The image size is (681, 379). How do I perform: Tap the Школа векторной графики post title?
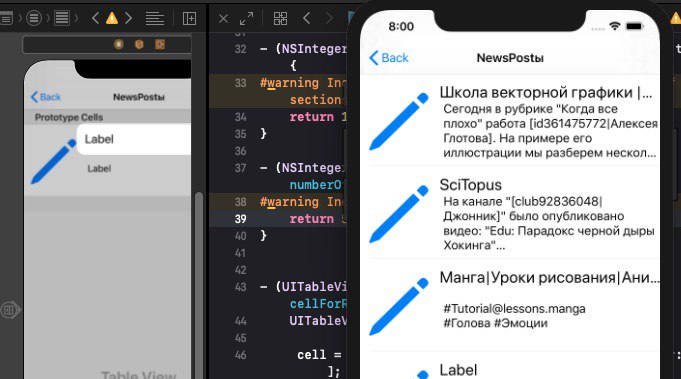click(x=545, y=92)
